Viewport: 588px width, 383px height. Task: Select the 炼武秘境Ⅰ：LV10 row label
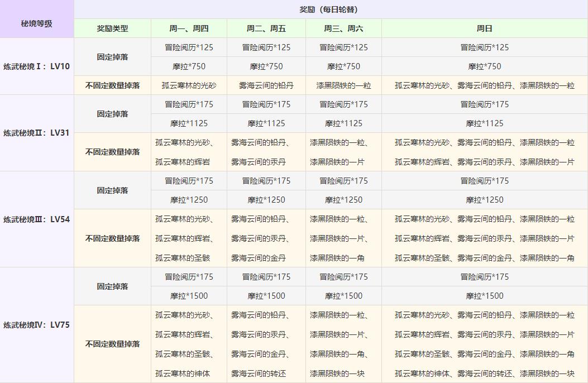[37, 66]
